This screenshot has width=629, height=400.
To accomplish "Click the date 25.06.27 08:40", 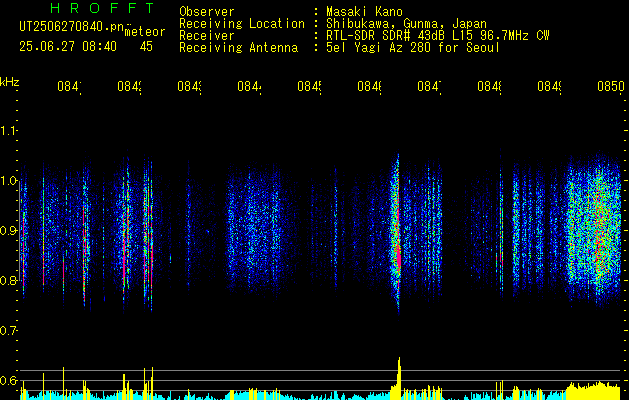I will pyautogui.click(x=68, y=47).
